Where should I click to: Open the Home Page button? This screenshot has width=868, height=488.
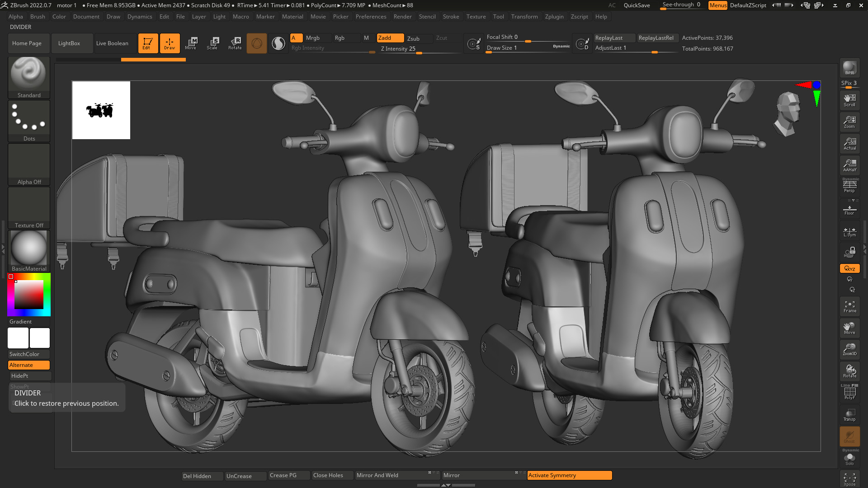(29, 43)
